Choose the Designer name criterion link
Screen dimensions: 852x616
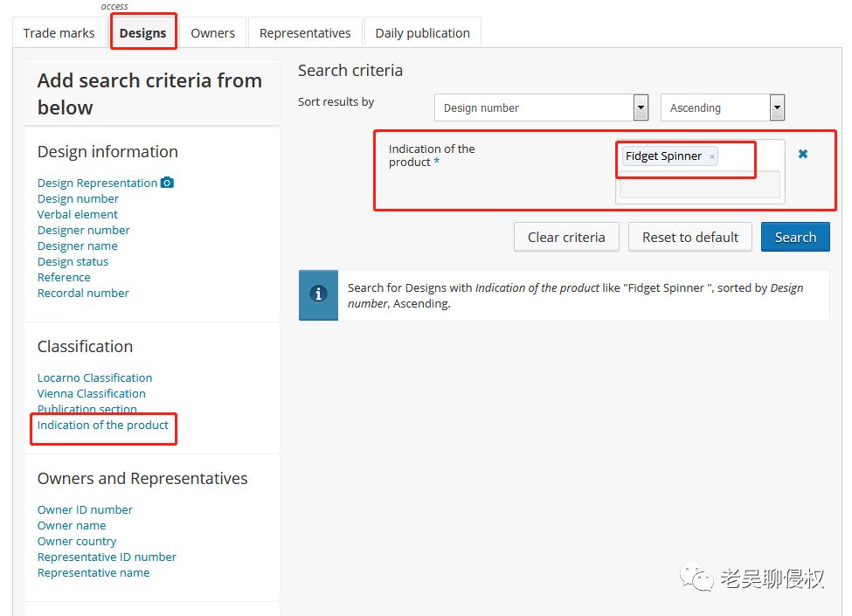(77, 246)
